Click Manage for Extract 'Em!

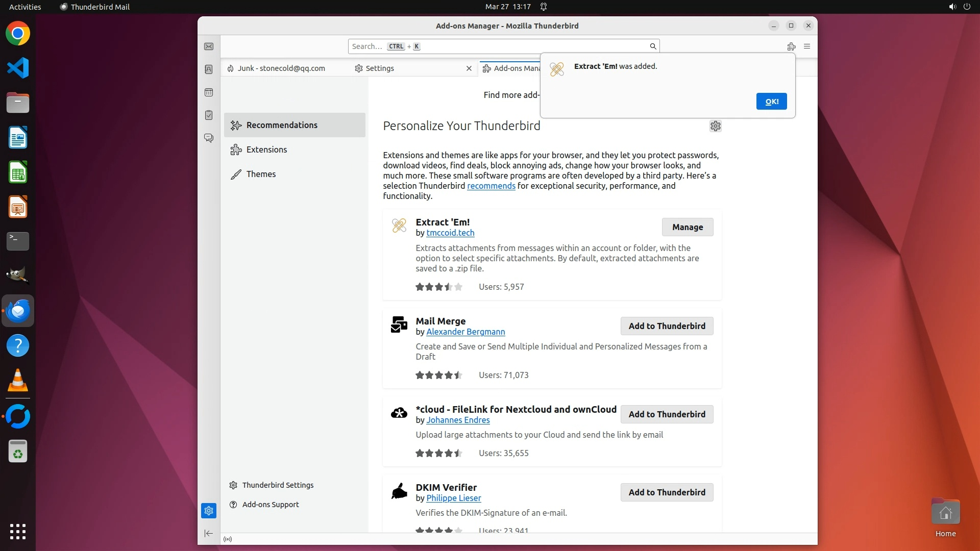687,227
